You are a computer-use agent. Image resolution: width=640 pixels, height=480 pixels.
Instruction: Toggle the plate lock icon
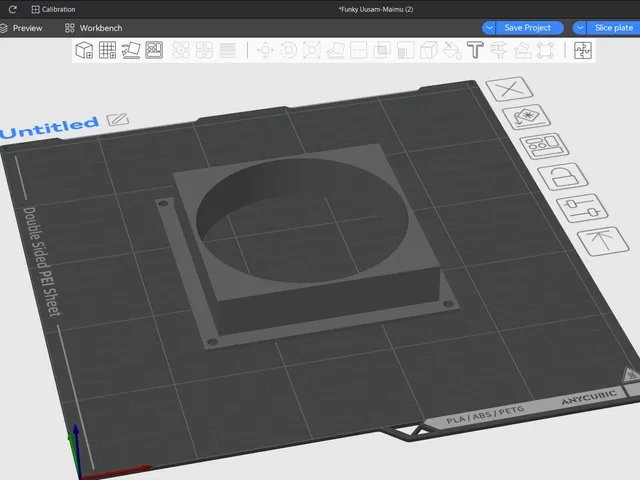tap(563, 176)
